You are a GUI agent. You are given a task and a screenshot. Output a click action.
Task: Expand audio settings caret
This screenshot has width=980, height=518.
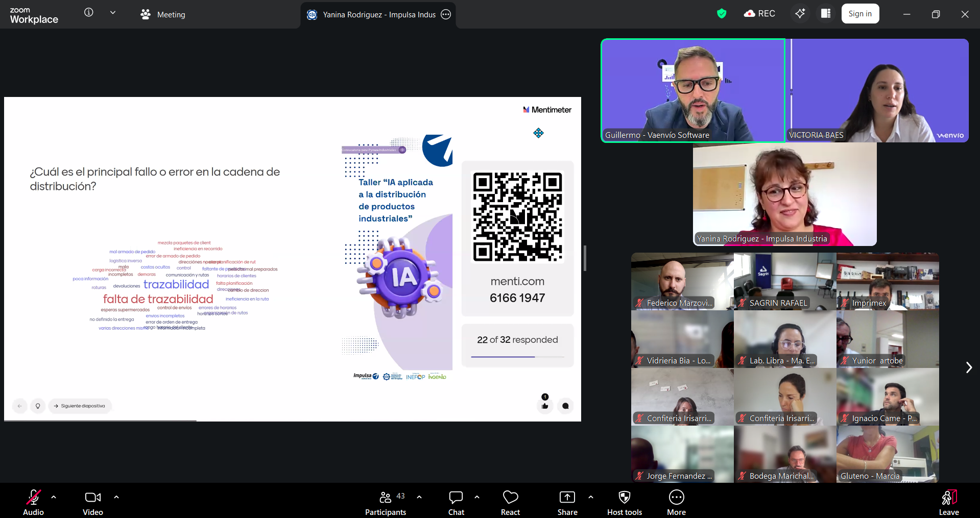[x=54, y=497]
